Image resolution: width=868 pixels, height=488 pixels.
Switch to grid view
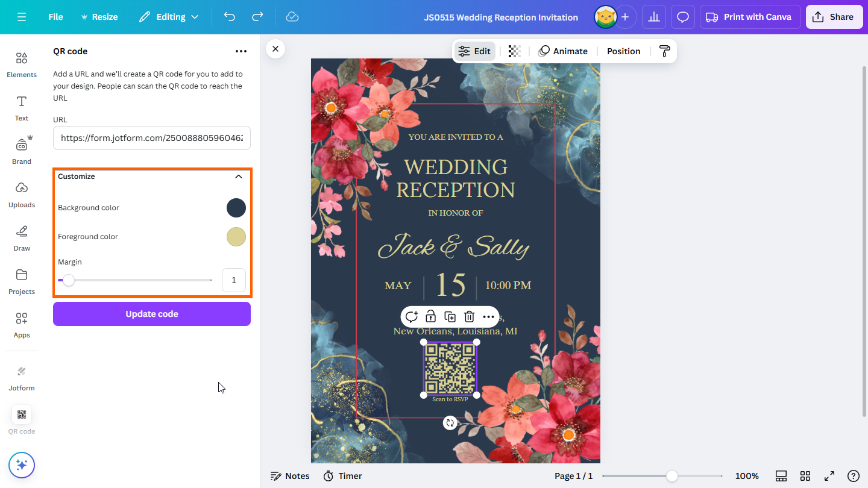(805, 476)
